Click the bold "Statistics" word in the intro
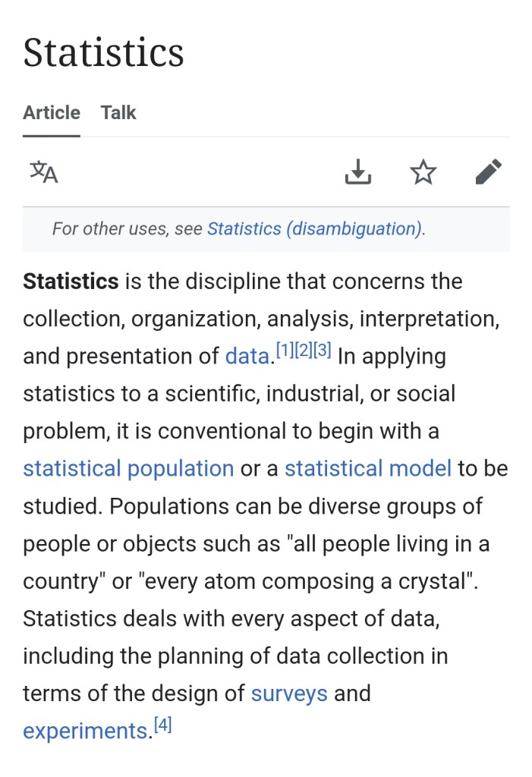This screenshot has height=777, width=532. pyautogui.click(x=71, y=282)
